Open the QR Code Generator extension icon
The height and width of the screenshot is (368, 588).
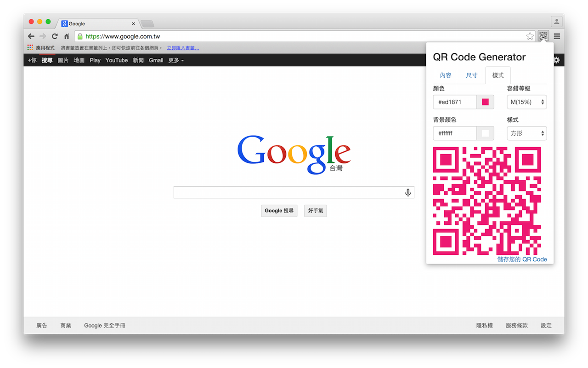click(x=543, y=35)
